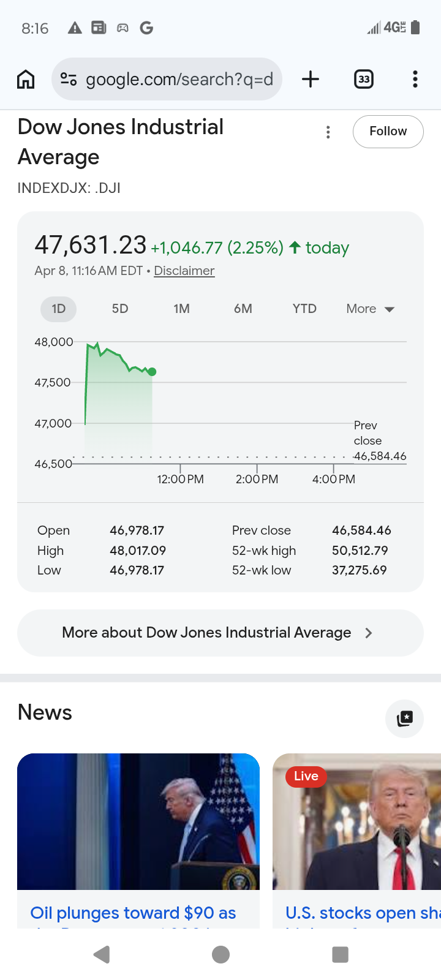Open Oil plunges toward $90 headline
Viewport: 441px width, 980px height.
pos(133,913)
